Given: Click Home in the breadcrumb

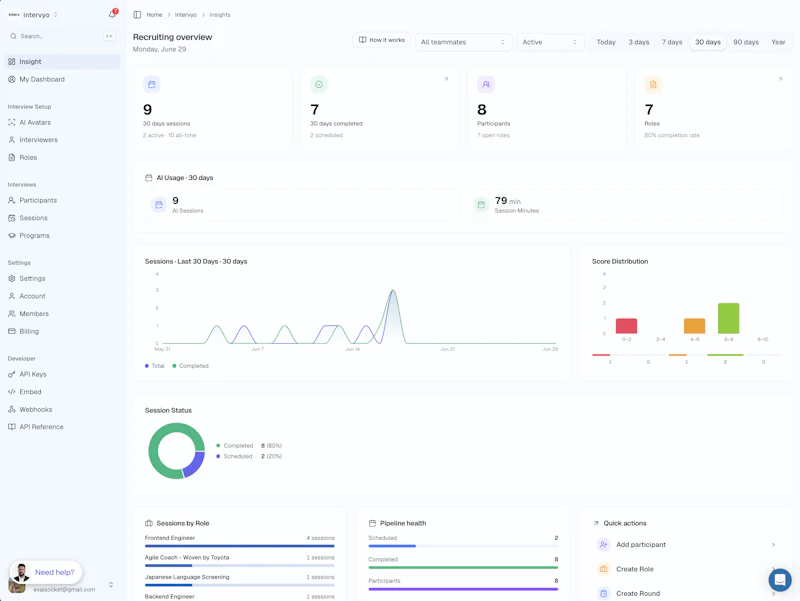Looking at the screenshot, I should tap(154, 15).
